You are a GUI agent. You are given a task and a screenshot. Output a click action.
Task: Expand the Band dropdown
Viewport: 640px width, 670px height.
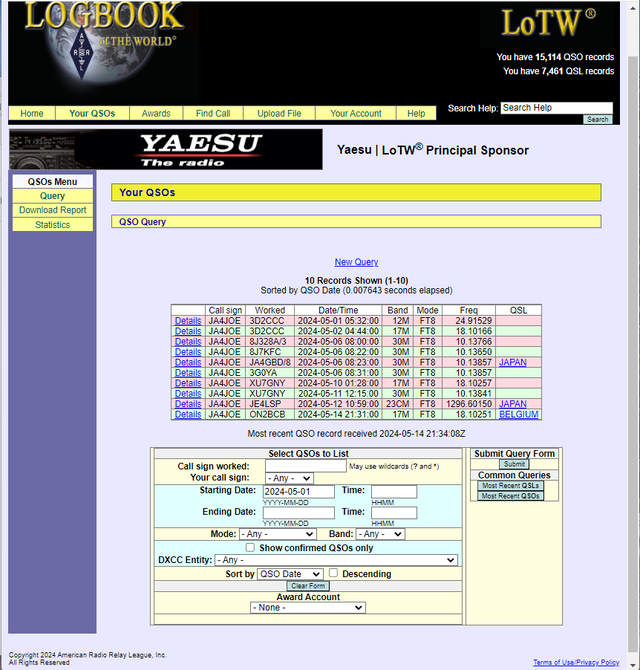(380, 534)
